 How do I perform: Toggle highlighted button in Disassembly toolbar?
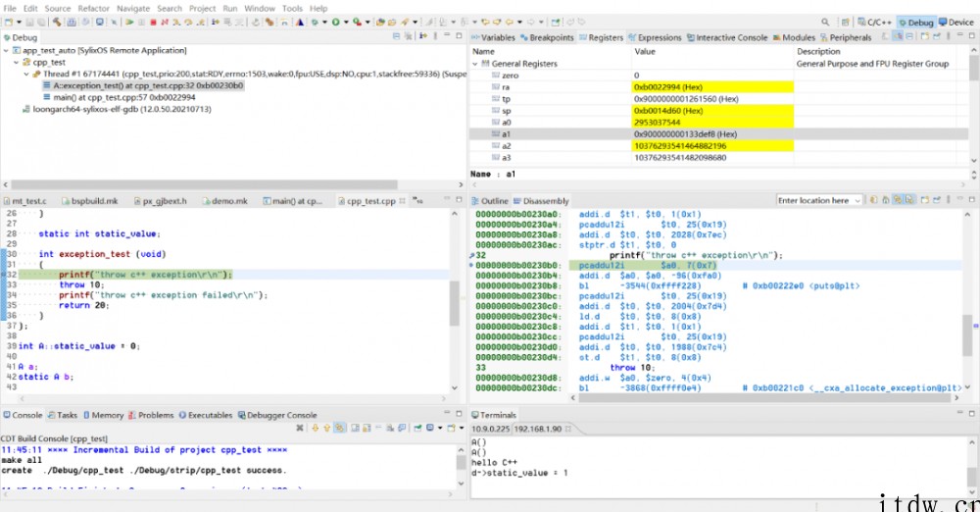point(898,200)
